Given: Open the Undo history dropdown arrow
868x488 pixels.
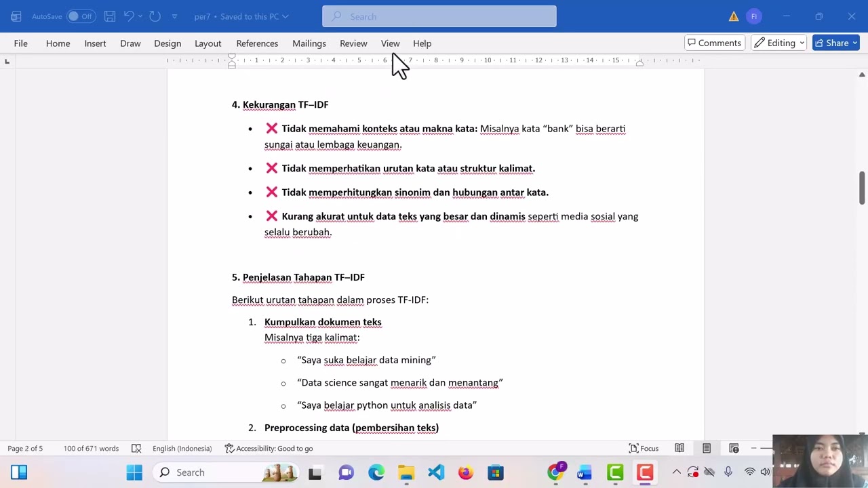Looking at the screenshot, I should pos(140,16).
